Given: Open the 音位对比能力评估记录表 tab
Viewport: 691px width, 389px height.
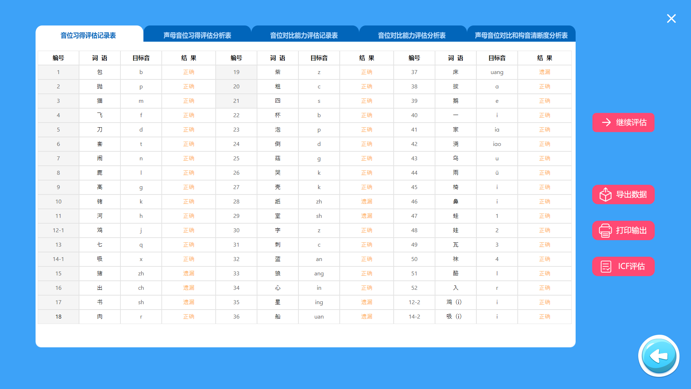Looking at the screenshot, I should point(304,35).
